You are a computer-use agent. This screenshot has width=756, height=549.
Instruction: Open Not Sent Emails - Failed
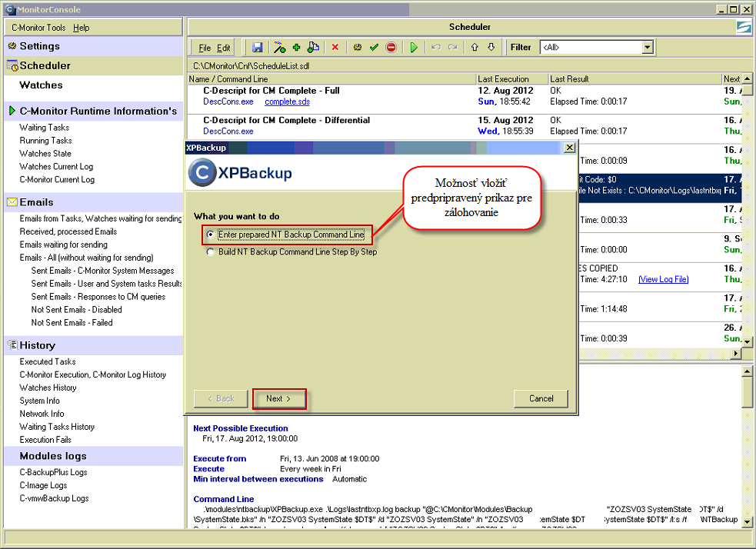click(x=72, y=323)
